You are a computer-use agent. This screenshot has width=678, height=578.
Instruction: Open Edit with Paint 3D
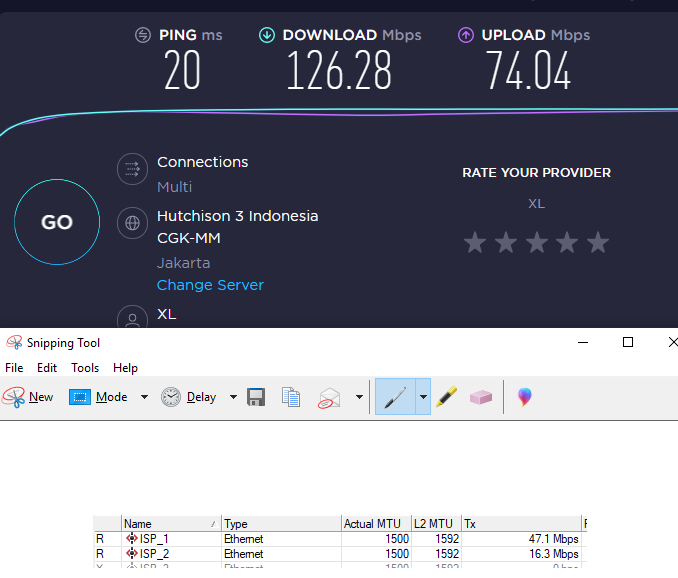point(524,397)
